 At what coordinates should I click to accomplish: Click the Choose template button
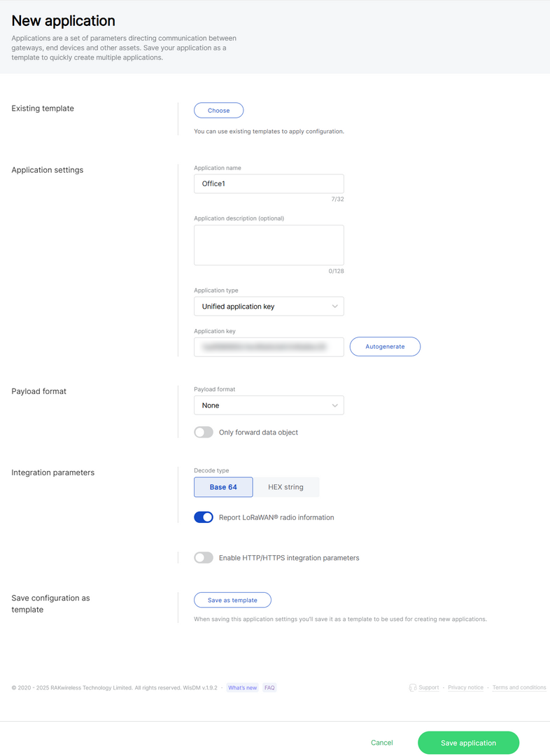[x=218, y=110]
